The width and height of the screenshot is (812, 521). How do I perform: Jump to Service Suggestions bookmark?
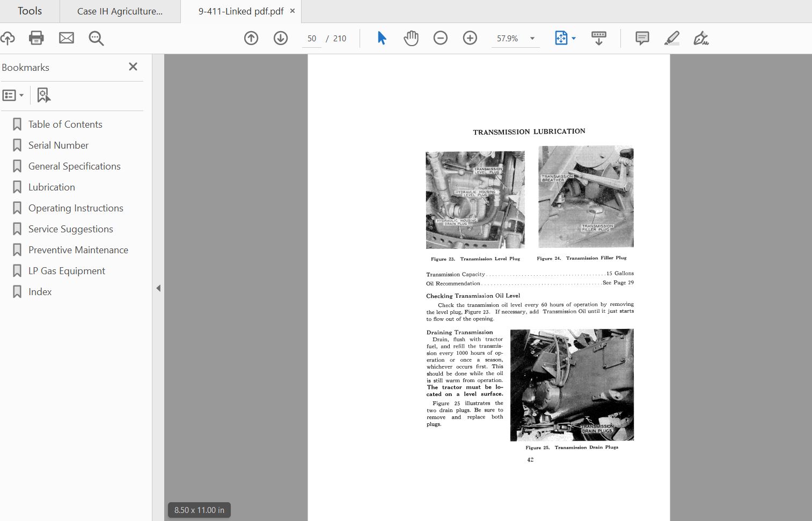click(71, 229)
